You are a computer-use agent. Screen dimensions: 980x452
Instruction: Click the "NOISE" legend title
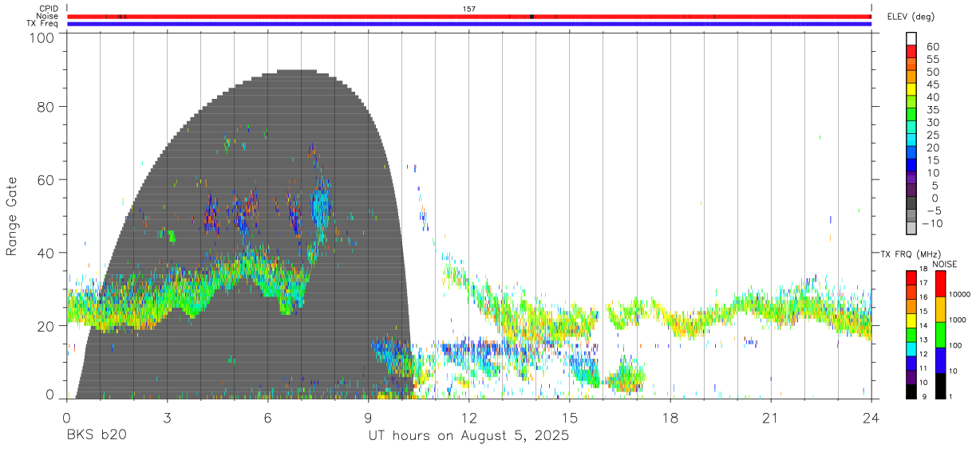[x=944, y=264]
